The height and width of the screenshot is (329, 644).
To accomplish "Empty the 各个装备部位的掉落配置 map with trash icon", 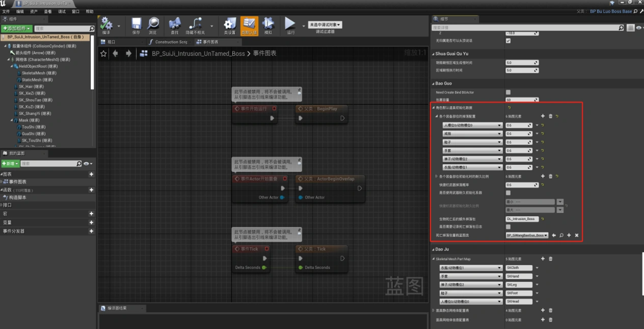I will (x=550, y=116).
